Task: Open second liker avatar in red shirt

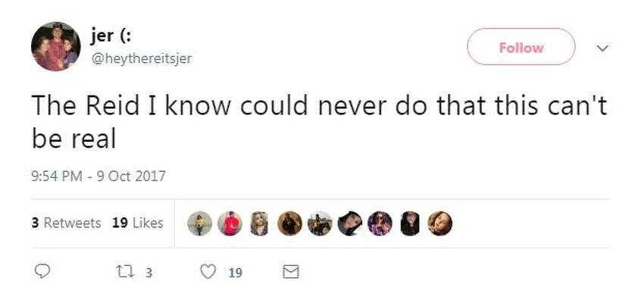Action: (x=230, y=224)
